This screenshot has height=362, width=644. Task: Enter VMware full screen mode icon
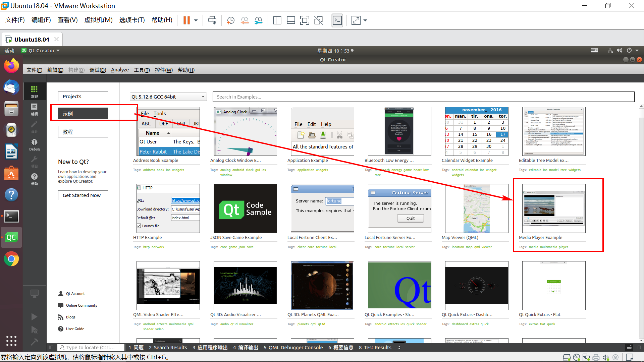click(x=304, y=20)
